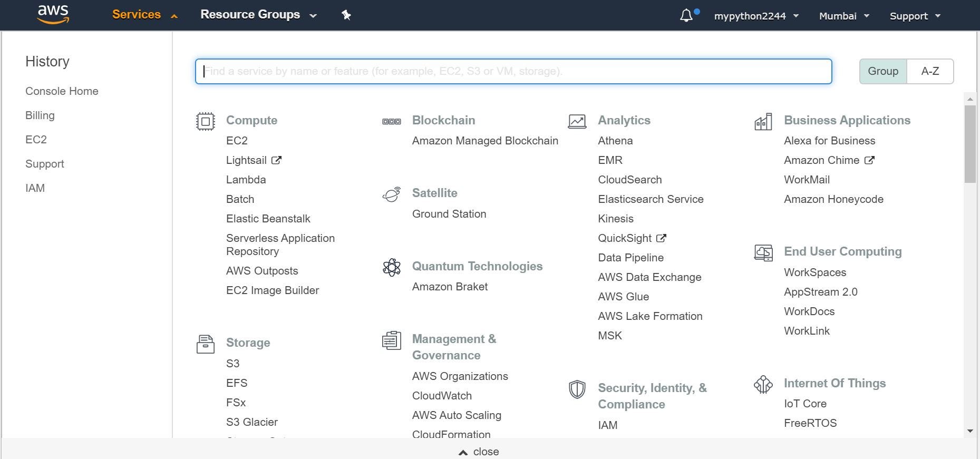This screenshot has height=459, width=980.
Task: Click the Compute category icon
Action: coord(206,122)
